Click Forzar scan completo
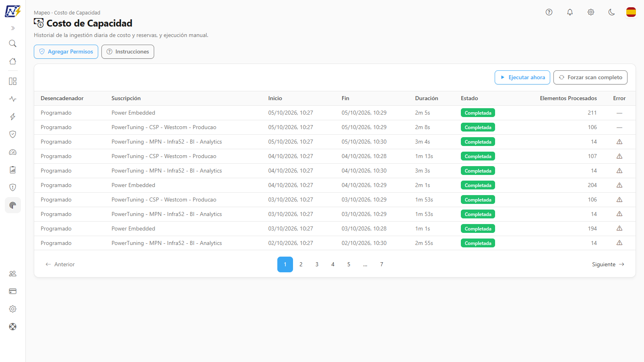Image resolution: width=644 pixels, height=362 pixels. coord(590,77)
